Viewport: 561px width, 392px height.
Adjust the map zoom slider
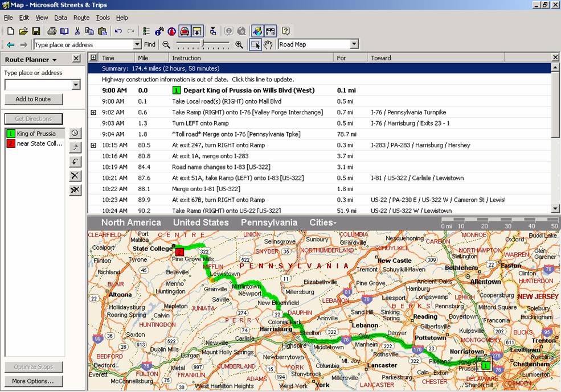point(203,44)
